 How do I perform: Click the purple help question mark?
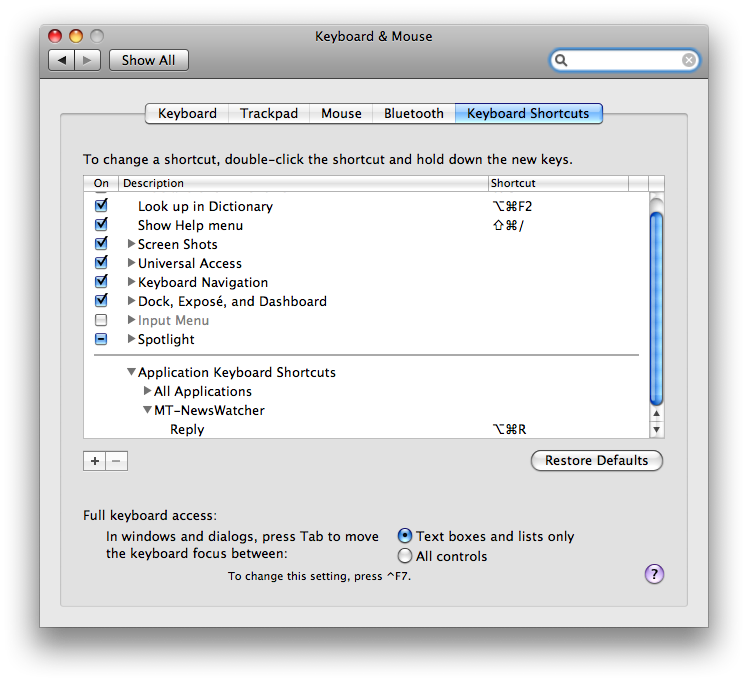tap(654, 574)
